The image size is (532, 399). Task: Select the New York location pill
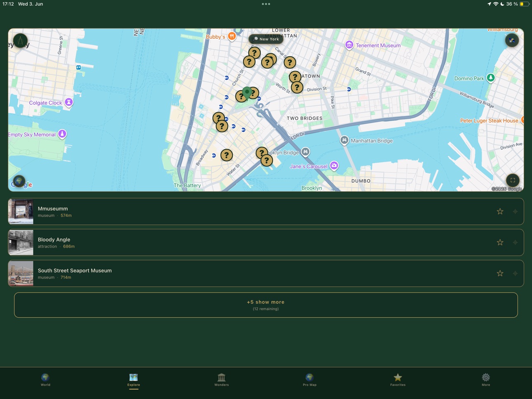[266, 39]
